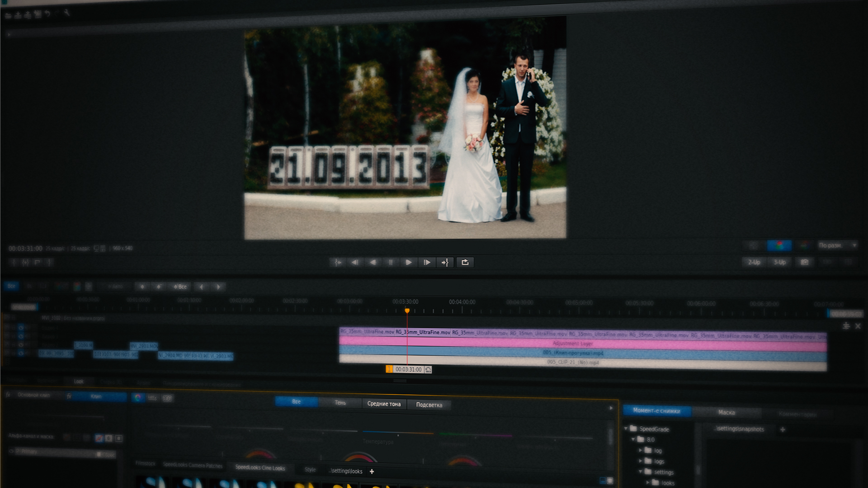This screenshot has height=488, width=868.
Task: Open SpeedLooks Cine Looks tab
Action: coord(260,468)
